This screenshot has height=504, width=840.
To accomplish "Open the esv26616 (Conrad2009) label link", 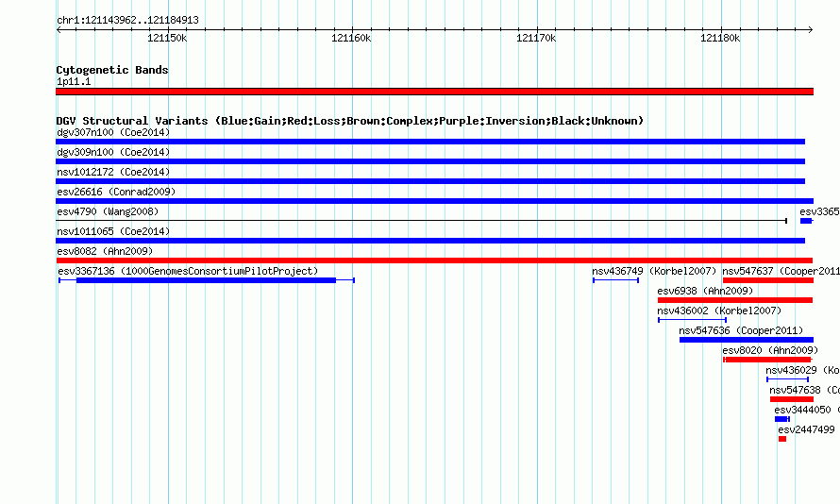I will point(116,192).
